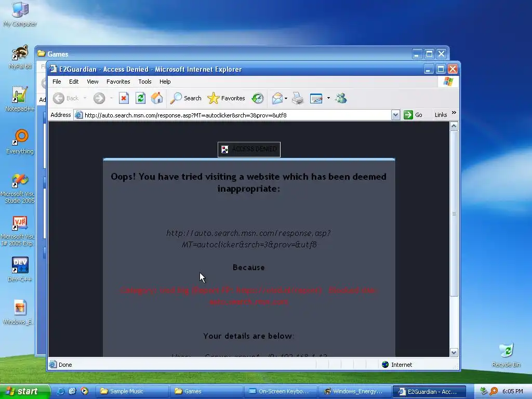Screen dimensions: 532x399
Task: Switch to Sample Music taskbar button
Action: pyautogui.click(x=132, y=391)
